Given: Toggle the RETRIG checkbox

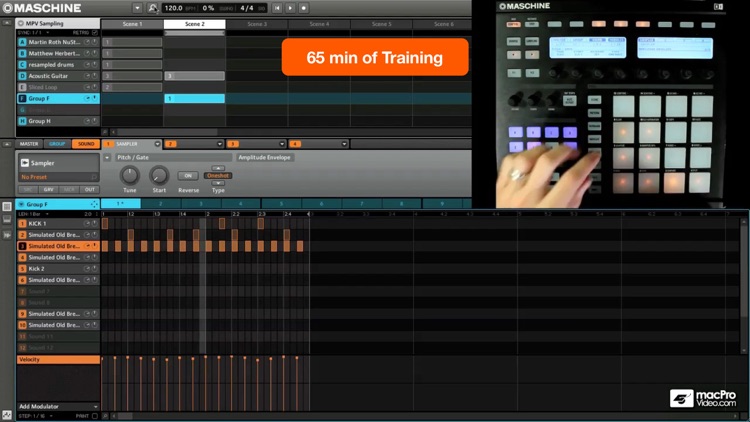Looking at the screenshot, I should (x=95, y=33).
